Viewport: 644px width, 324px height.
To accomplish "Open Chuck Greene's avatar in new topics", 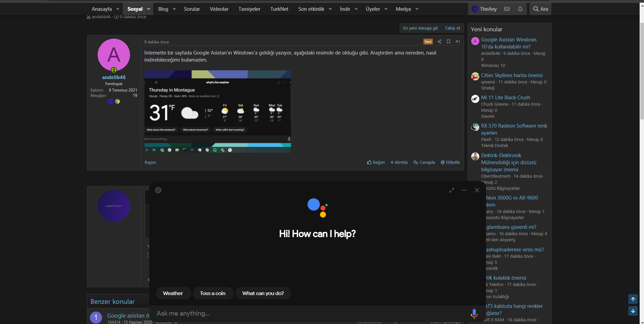I will tap(475, 99).
